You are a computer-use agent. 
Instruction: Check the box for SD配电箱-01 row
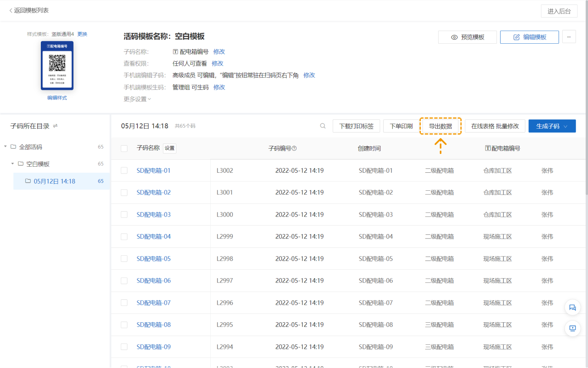(x=124, y=171)
